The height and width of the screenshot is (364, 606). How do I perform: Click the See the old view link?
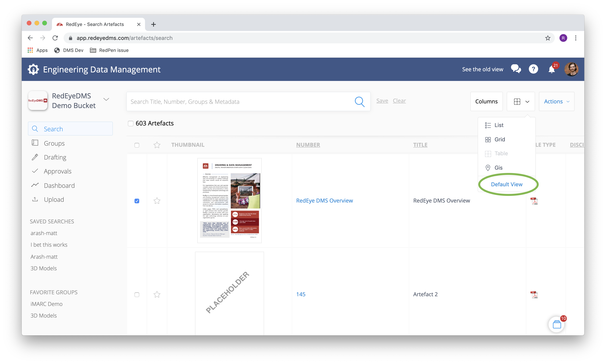[x=482, y=69]
